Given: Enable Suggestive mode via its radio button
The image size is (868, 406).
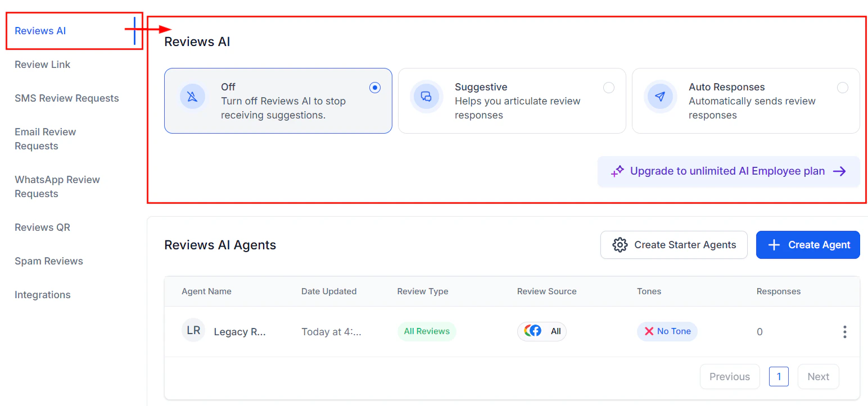Looking at the screenshot, I should point(609,88).
